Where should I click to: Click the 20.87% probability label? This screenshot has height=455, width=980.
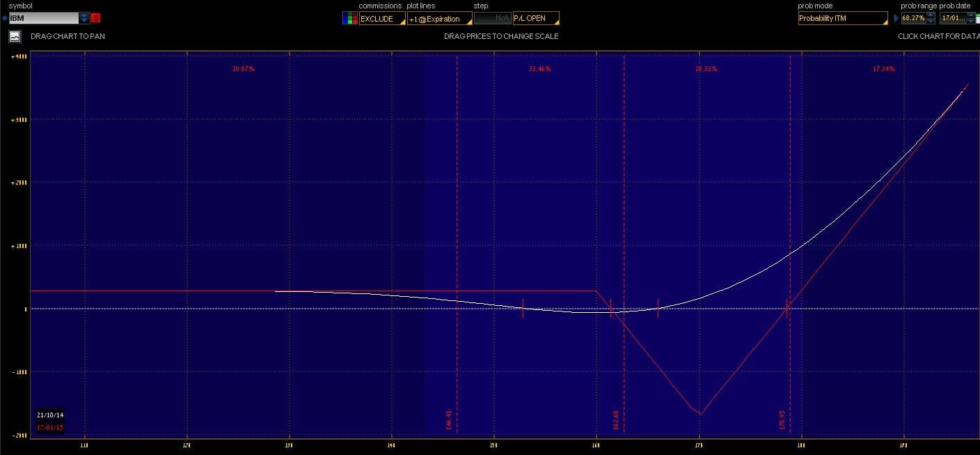244,69
